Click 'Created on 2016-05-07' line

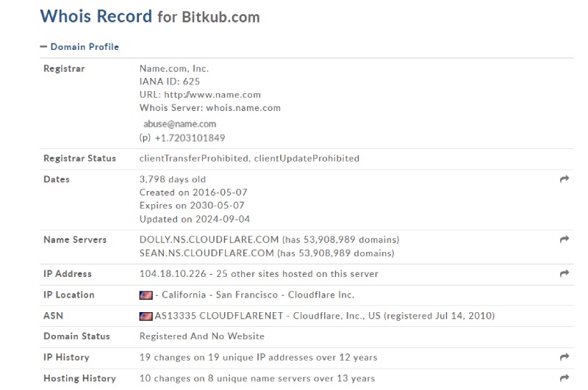(x=193, y=192)
